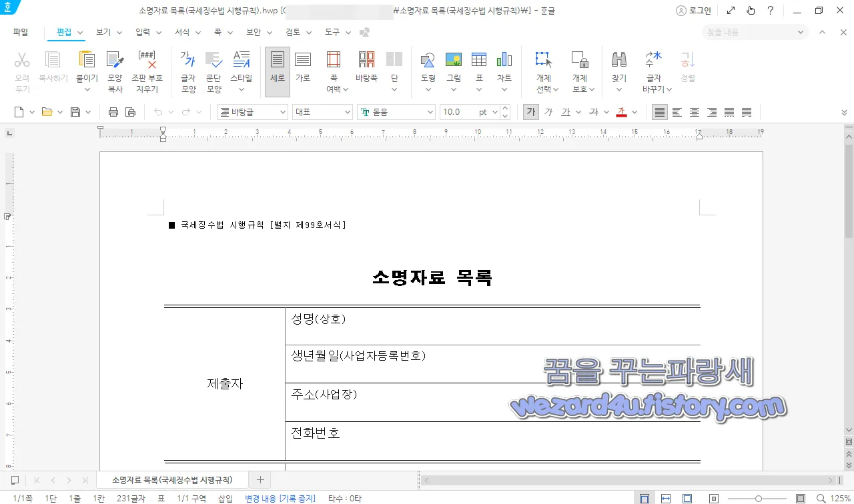
Task: Expand the 찾기 dropdown arrow
Action: pos(619,89)
